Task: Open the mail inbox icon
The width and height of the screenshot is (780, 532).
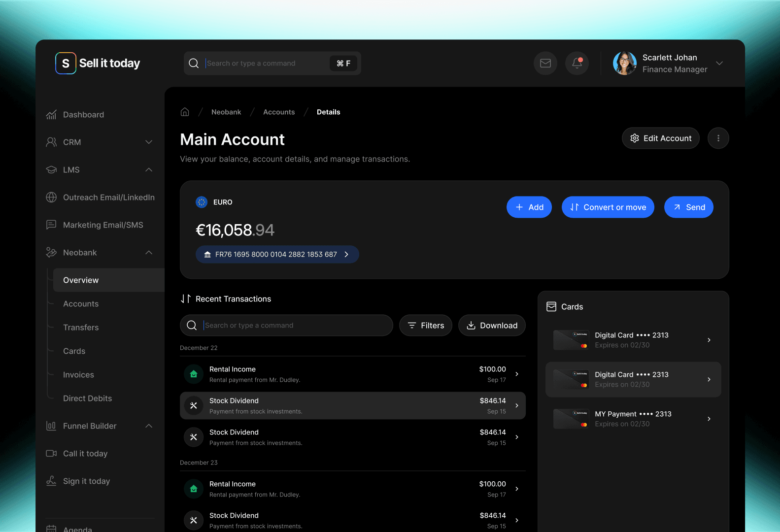Action: (545, 63)
